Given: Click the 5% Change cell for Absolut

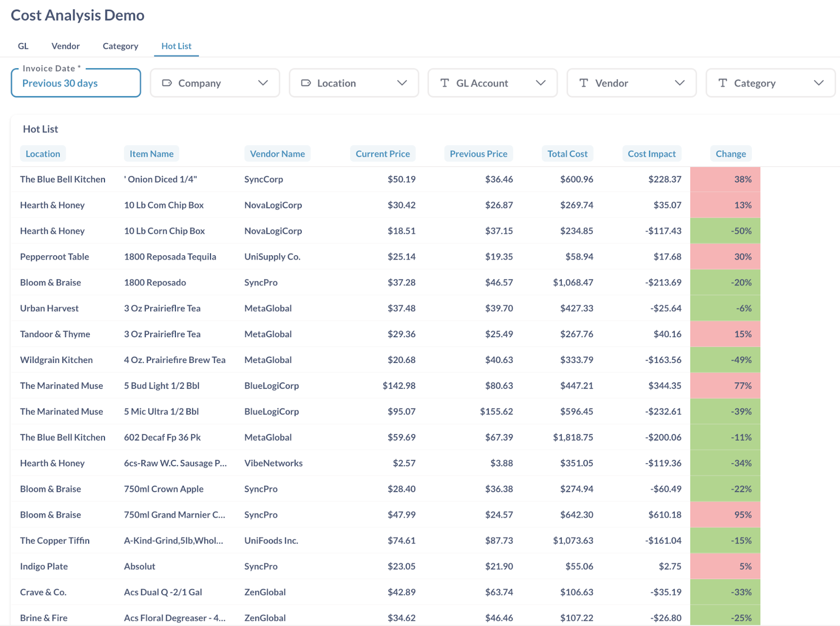Looking at the screenshot, I should coord(725,567).
